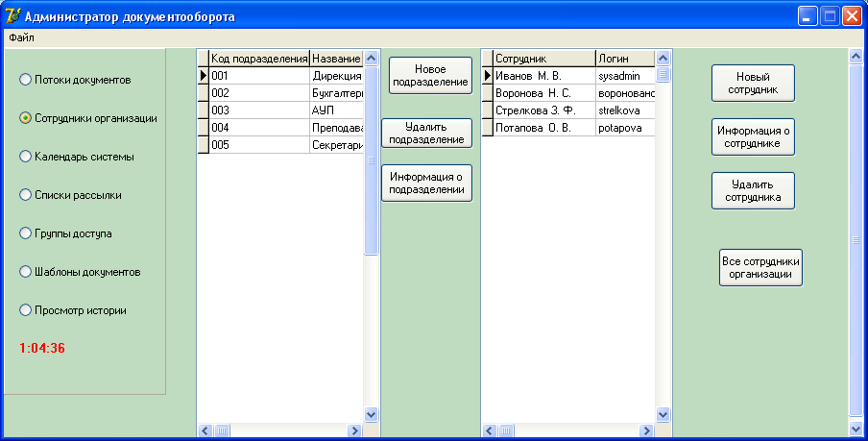Click Название column header
This screenshot has height=441, width=868.
[337, 59]
